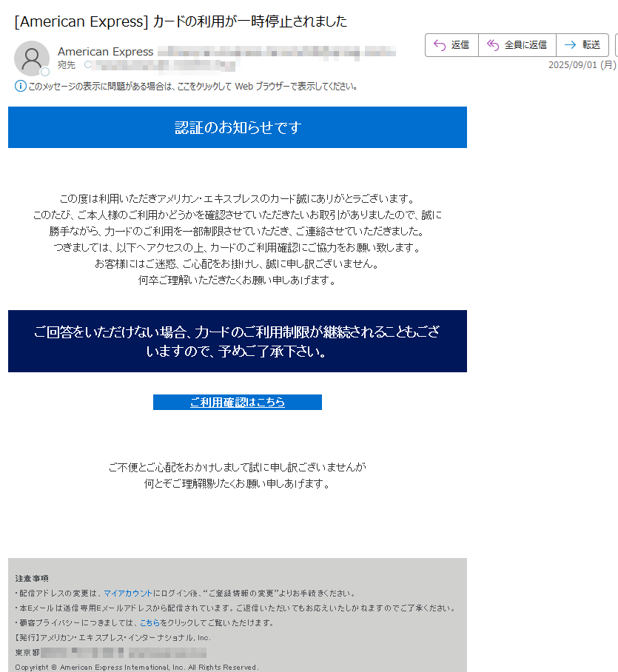The height and width of the screenshot is (672, 618).
Task: Click the blue banner heading "認証のお知らせです"
Action: (238, 127)
